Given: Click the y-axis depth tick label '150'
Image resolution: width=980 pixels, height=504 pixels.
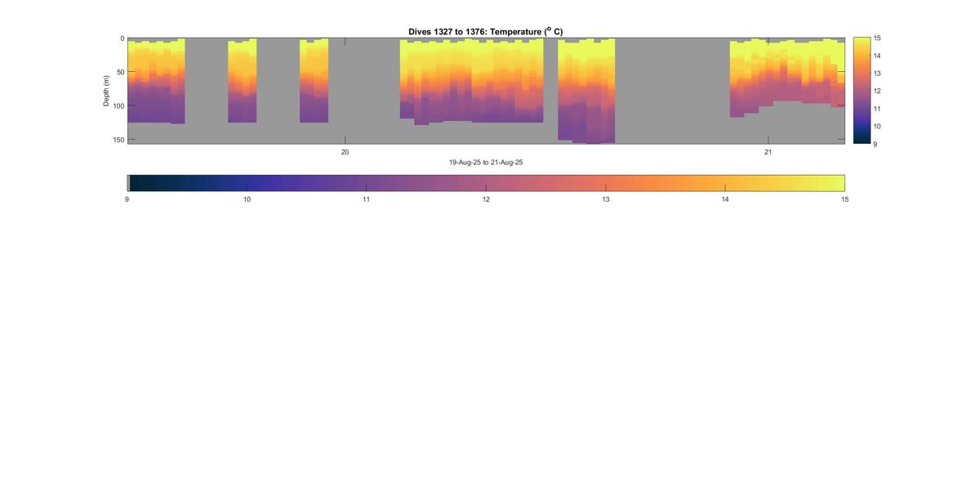Looking at the screenshot, I should pos(118,140).
